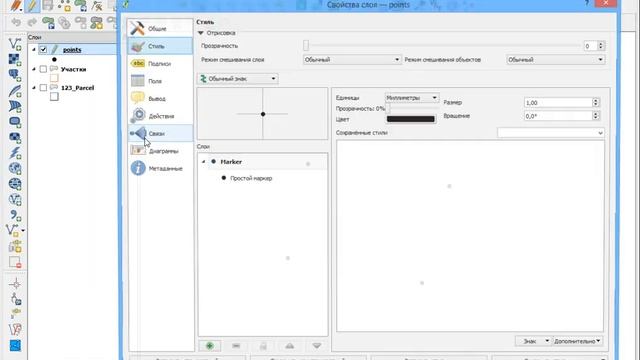The height and width of the screenshot is (360, 640).
Task: Open the Знак dropdown button
Action: coord(533,341)
